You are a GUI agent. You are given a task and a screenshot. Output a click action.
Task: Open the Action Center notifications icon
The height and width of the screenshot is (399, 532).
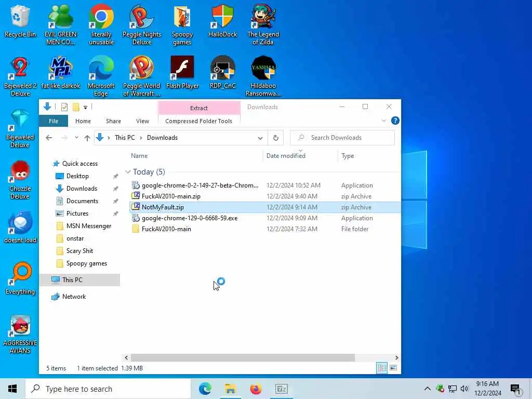click(x=515, y=389)
